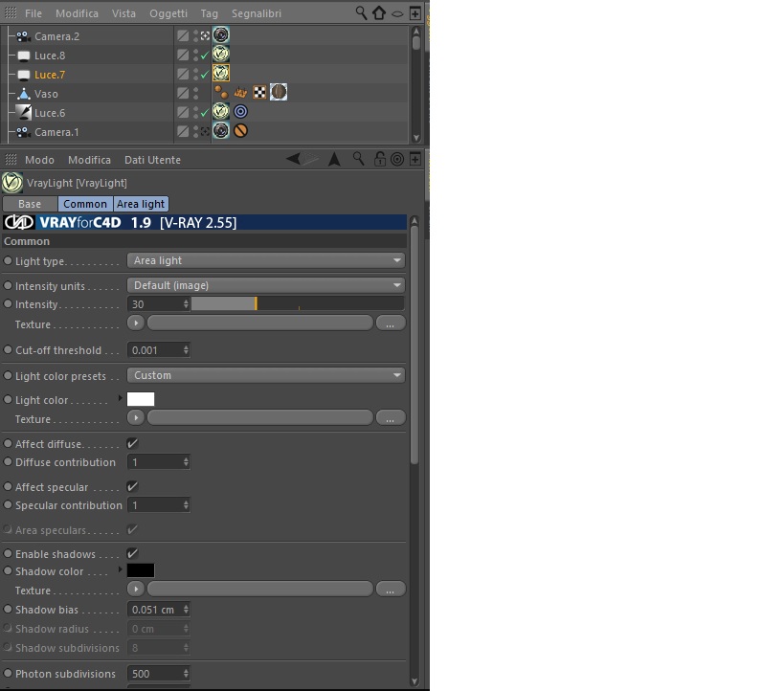Click the home icon in Object Manager
This screenshot has width=784, height=691.
[x=379, y=13]
